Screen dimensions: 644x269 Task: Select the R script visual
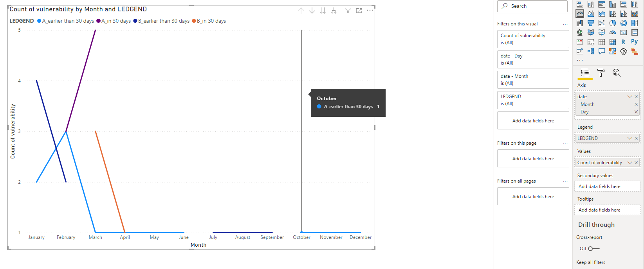point(624,42)
